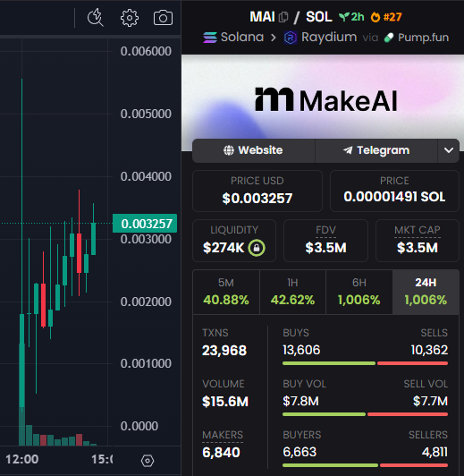Click the BUY VOL value $7.8M
Screen dimensions: 464x476
click(300, 401)
